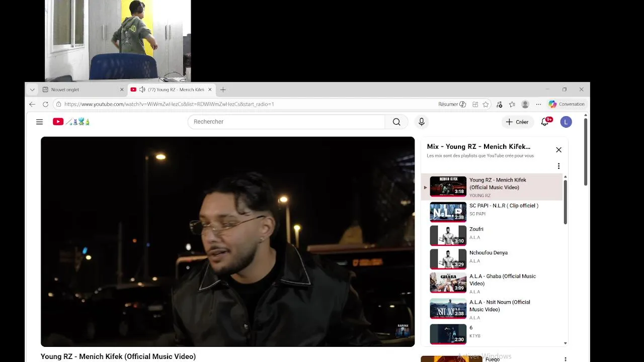Image resolution: width=644 pixels, height=362 pixels.
Task: Expand the tab actions dropdown chevron
Action: click(32, 89)
